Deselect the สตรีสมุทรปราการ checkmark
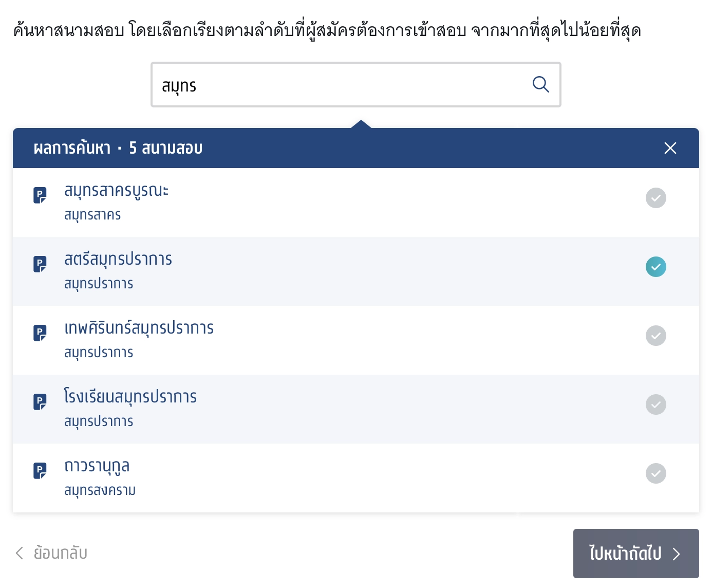This screenshot has width=712, height=588. [x=655, y=267]
